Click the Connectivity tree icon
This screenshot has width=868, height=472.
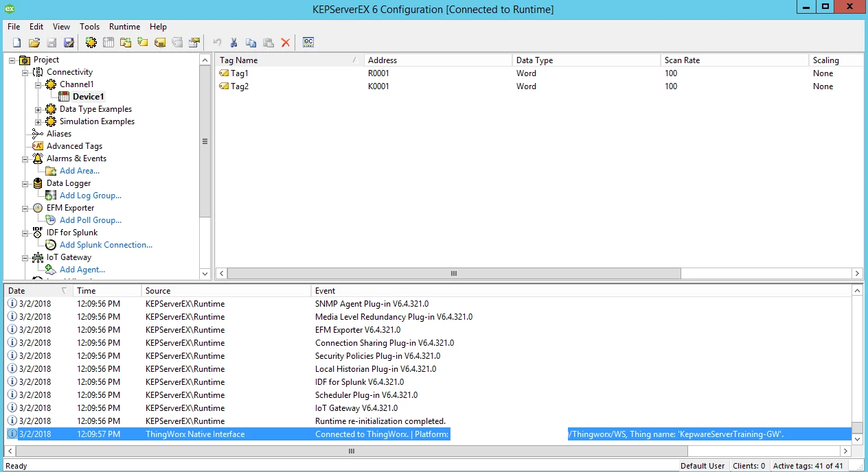tap(38, 72)
